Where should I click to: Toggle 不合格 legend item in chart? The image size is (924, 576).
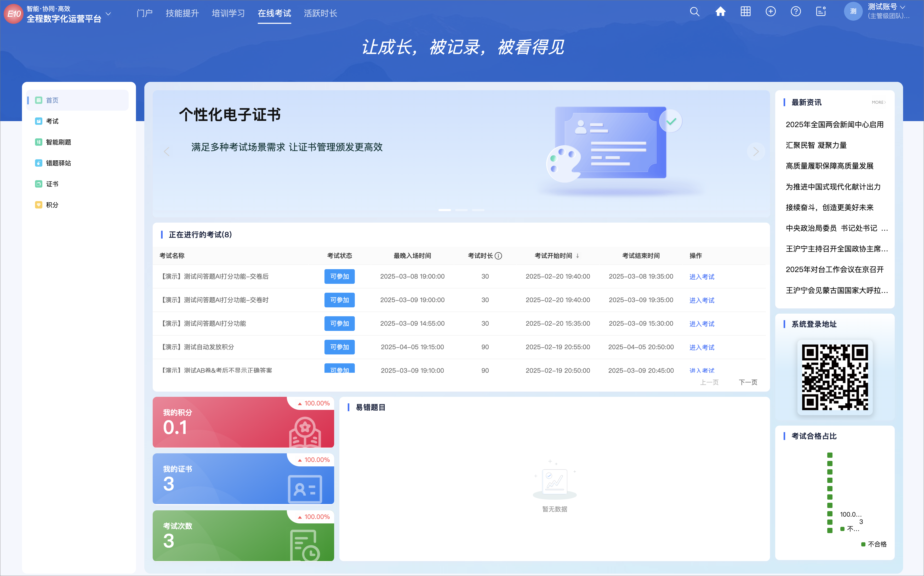coord(874,544)
